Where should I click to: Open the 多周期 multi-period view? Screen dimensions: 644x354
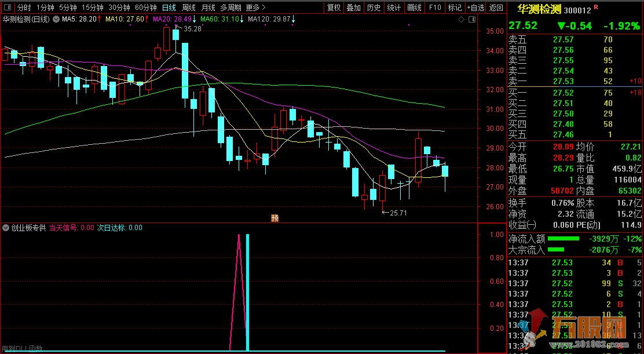pyautogui.click(x=231, y=8)
